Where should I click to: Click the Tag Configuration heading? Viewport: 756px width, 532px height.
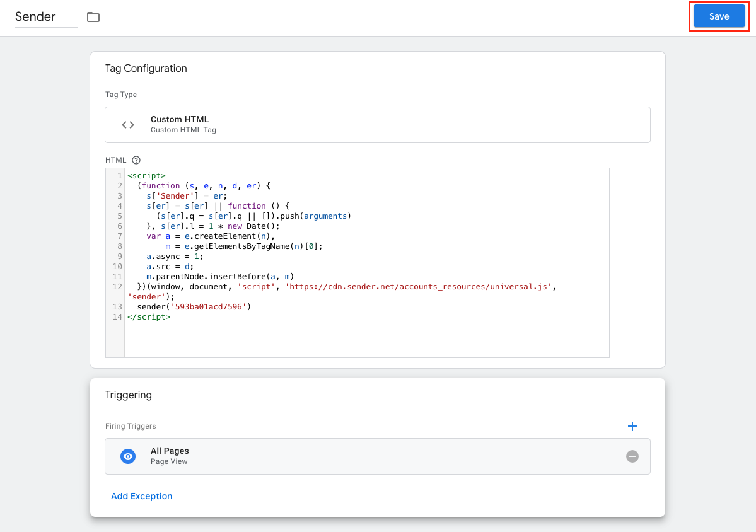[146, 68]
